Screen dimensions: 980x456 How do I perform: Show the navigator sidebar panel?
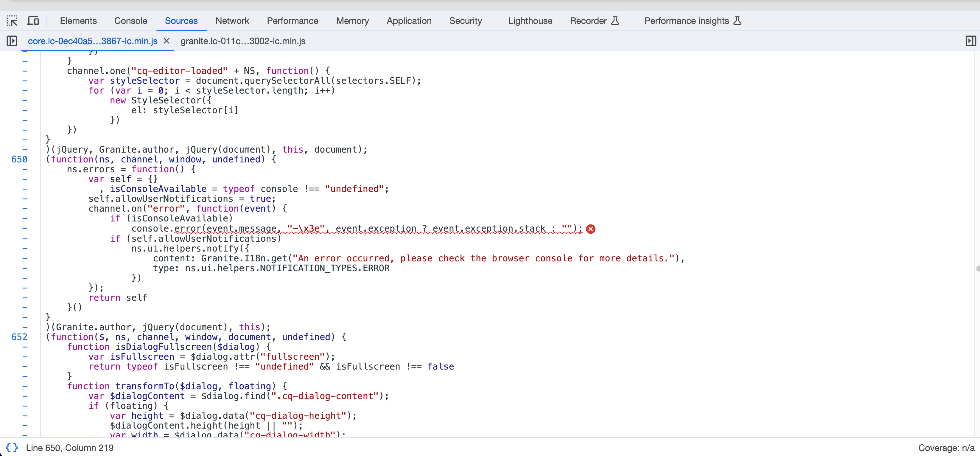(12, 41)
